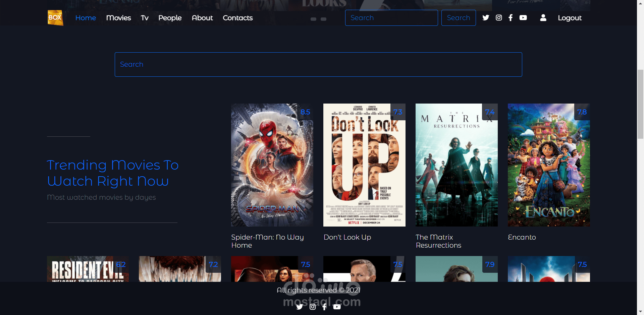Click The Matrix Resurrections title

point(438,241)
